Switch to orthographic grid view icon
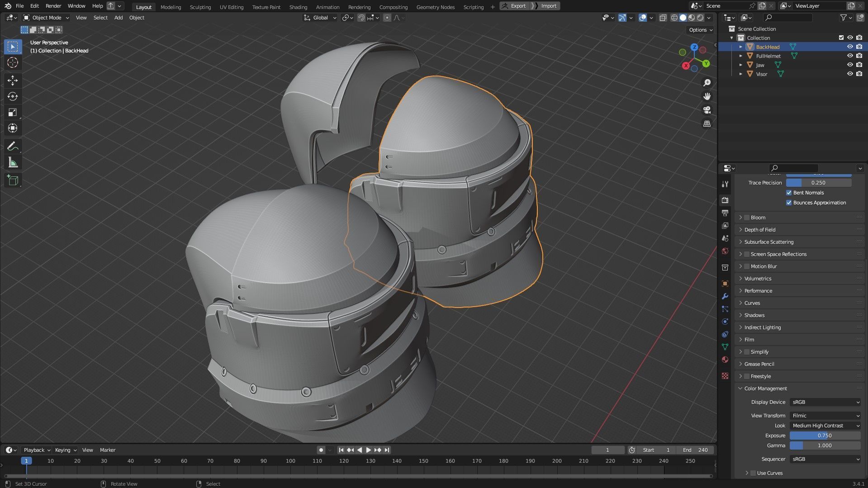Viewport: 868px width, 488px height. tap(707, 123)
